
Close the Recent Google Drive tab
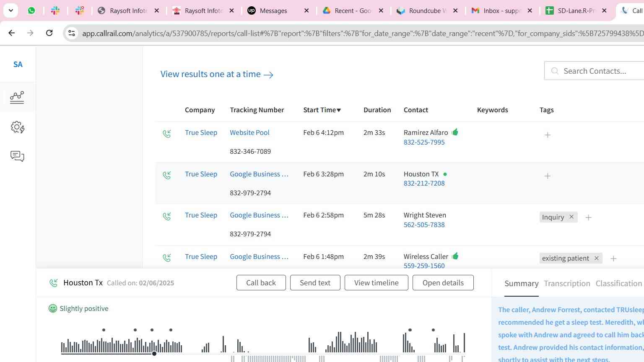click(381, 10)
